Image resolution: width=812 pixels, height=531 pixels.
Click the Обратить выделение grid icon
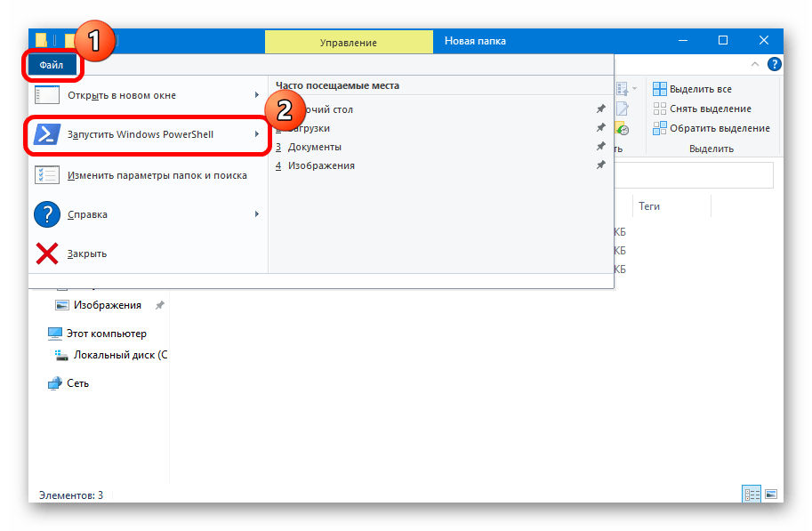click(660, 128)
